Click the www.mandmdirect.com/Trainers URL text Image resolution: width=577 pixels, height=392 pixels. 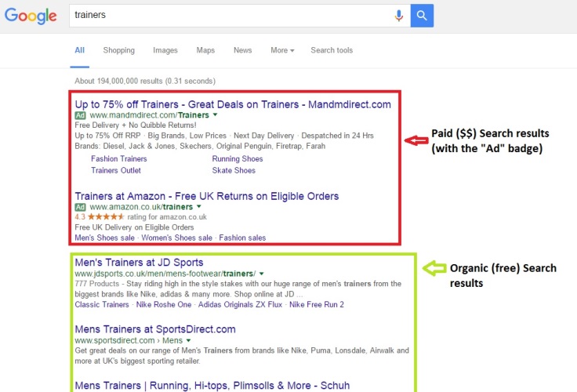pos(149,115)
